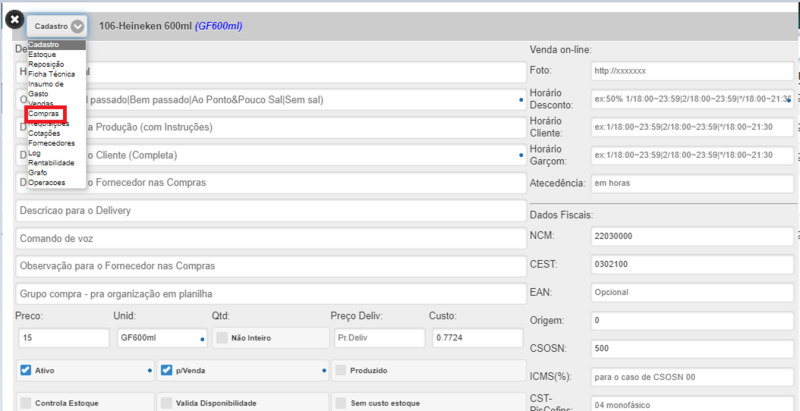Click the options field with Bem passado text
The width and height of the screenshot is (800, 411).
pos(271,100)
